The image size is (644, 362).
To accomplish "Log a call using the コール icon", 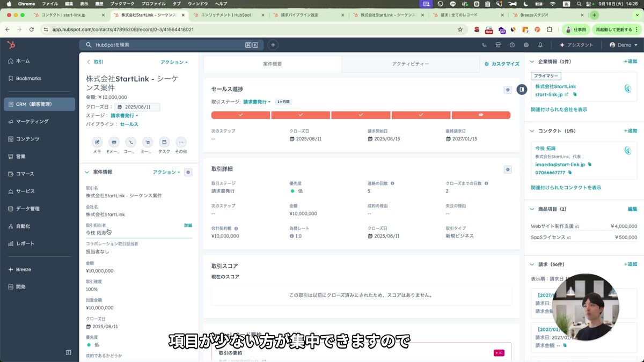I will click(130, 143).
